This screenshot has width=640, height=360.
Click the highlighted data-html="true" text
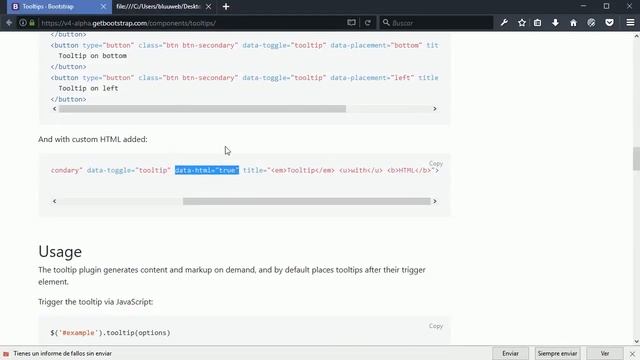coord(207,170)
